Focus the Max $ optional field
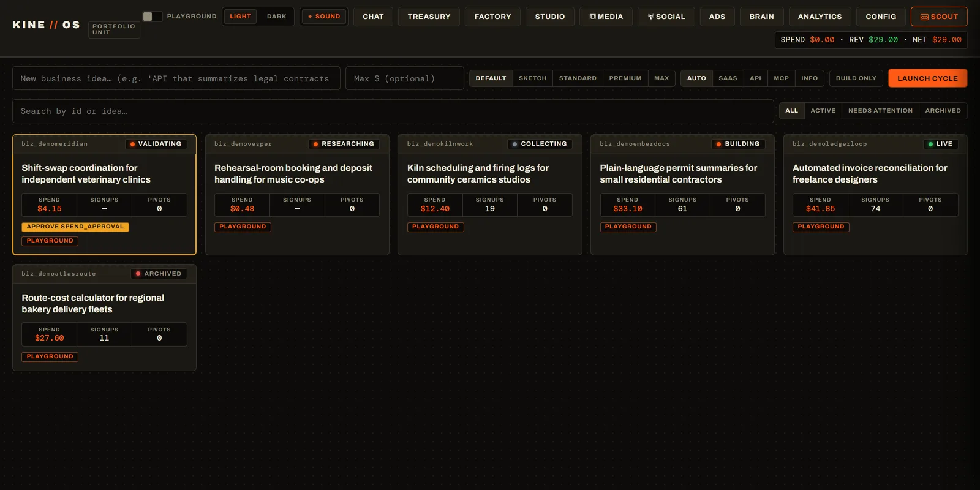The height and width of the screenshot is (490, 980). [404, 78]
